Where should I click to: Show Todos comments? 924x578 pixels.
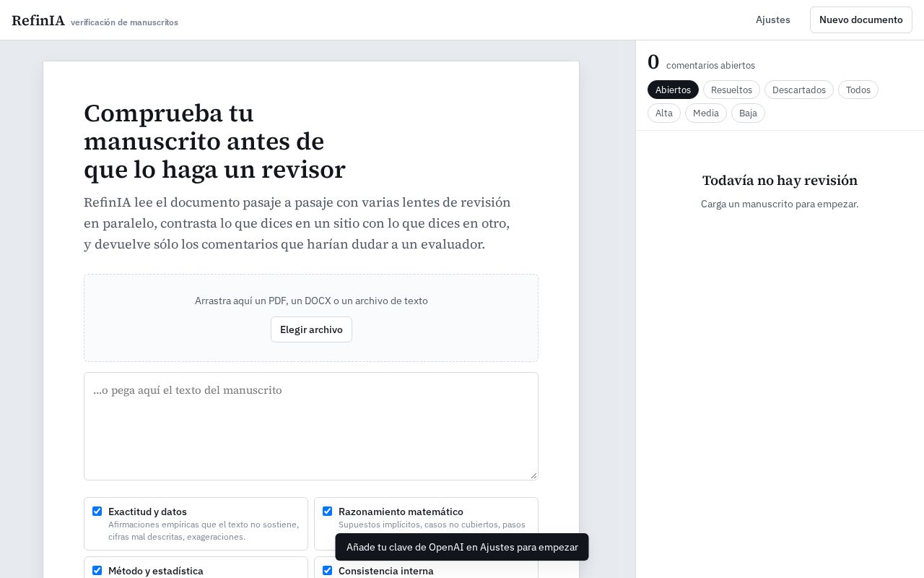click(858, 90)
